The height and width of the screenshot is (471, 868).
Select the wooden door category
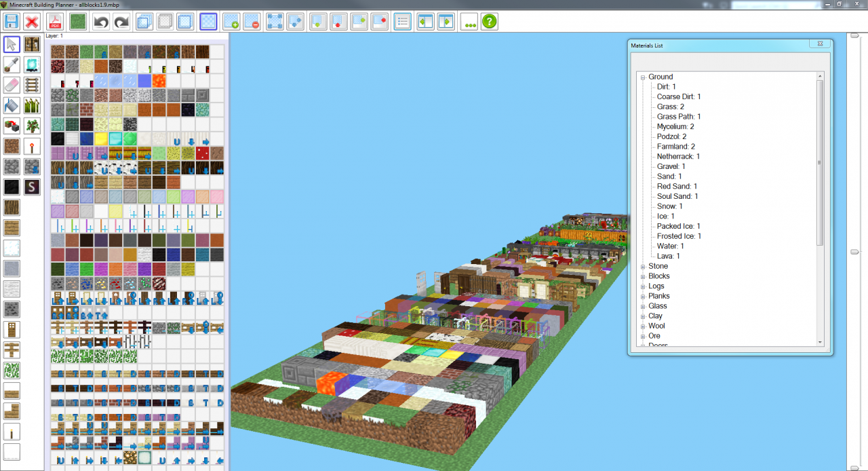[12, 329]
